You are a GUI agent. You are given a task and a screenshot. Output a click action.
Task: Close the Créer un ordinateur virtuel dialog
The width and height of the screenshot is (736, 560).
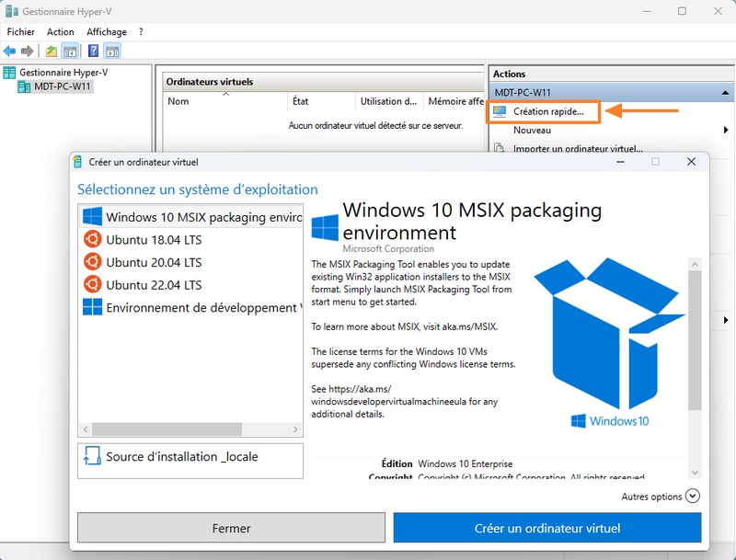(691, 162)
